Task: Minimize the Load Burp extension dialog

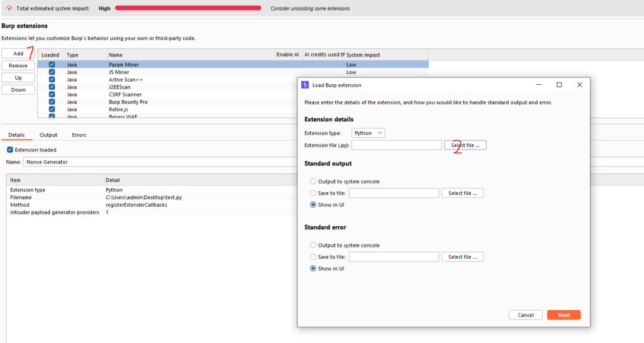Action: coord(539,85)
